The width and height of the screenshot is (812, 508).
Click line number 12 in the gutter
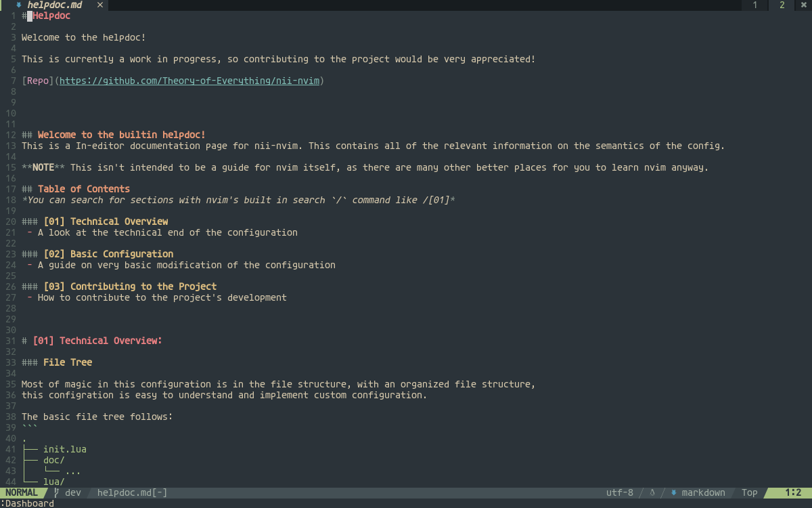10,135
